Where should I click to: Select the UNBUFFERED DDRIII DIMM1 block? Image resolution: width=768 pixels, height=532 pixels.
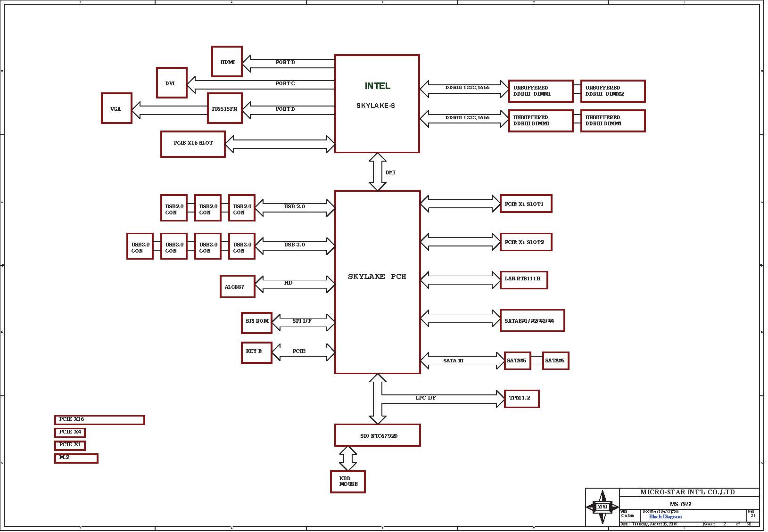click(x=541, y=91)
